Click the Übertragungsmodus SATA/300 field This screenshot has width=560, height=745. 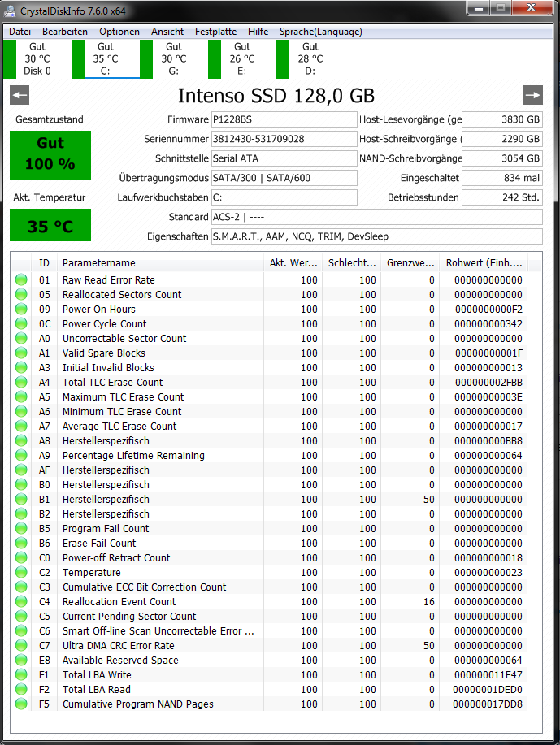284,178
